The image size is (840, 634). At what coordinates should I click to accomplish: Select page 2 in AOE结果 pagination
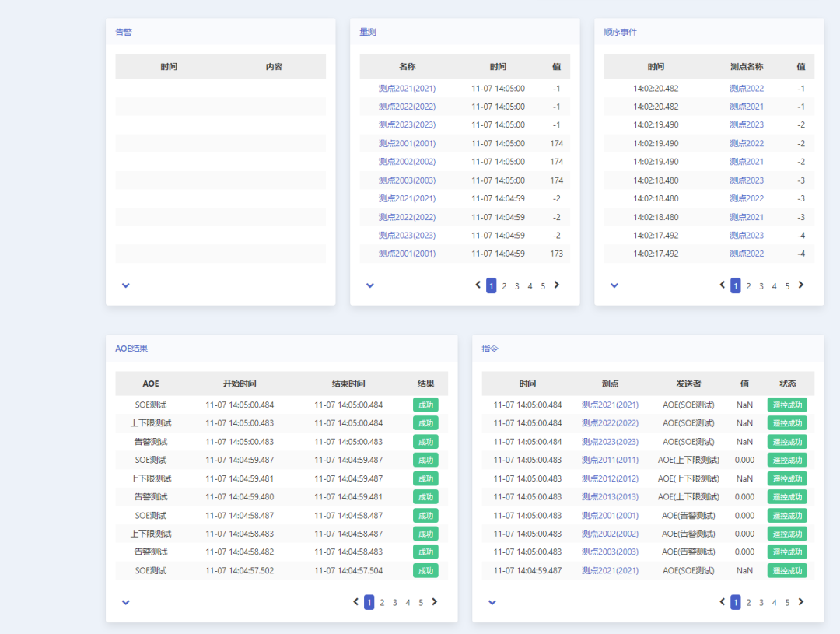[x=382, y=603]
